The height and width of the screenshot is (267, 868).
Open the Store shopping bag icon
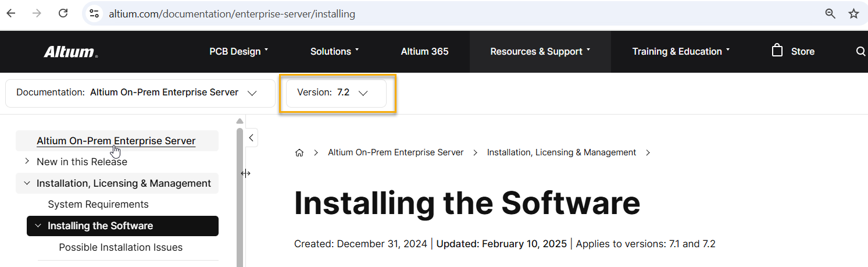point(777,51)
